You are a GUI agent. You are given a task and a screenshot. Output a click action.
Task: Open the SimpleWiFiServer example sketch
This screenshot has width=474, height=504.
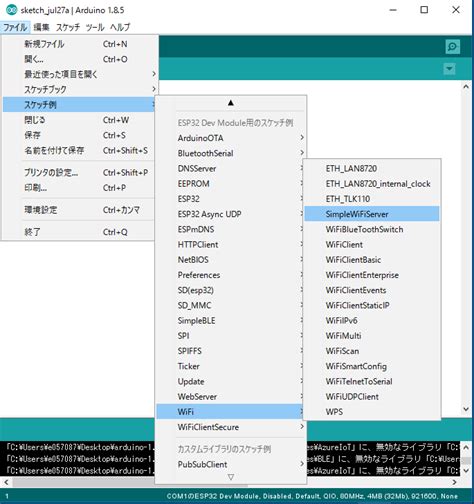(372, 214)
